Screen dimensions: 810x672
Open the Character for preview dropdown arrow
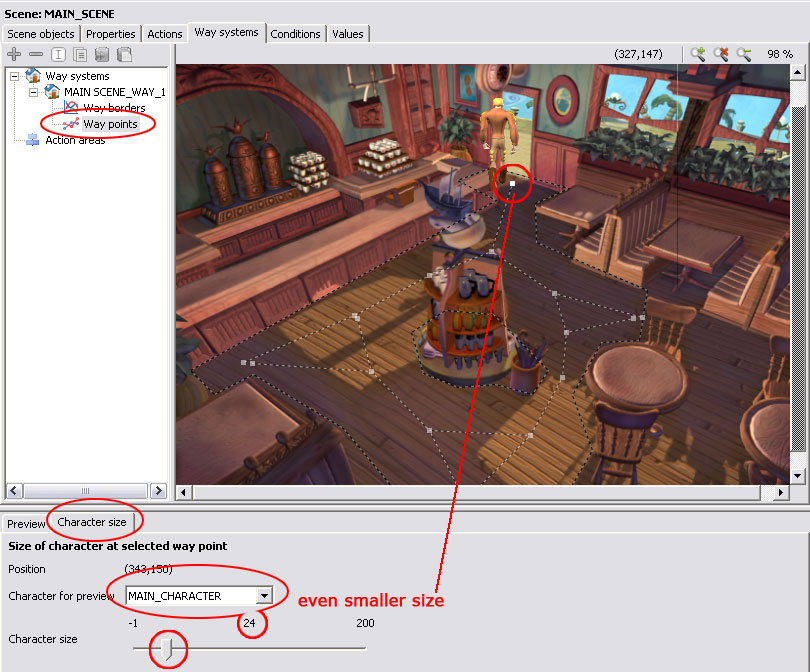point(264,596)
